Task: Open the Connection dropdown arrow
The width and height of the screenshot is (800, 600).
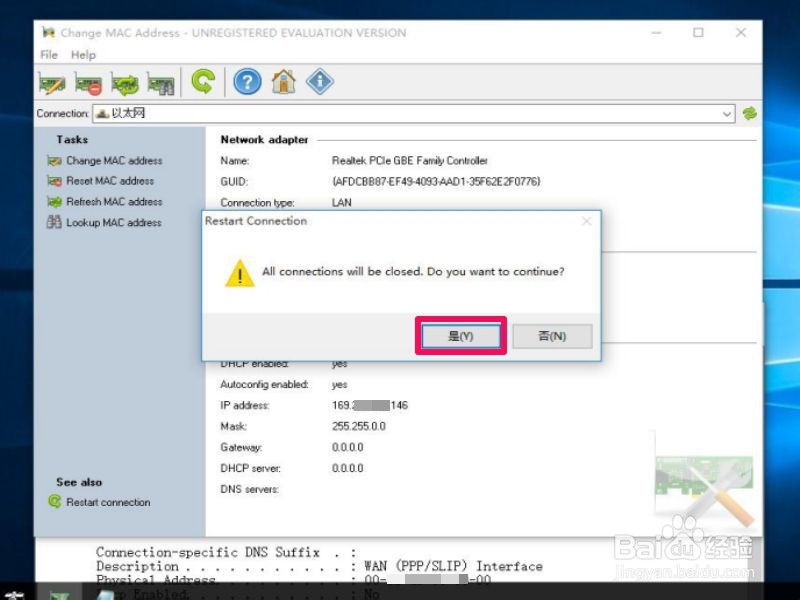Action: (x=727, y=114)
